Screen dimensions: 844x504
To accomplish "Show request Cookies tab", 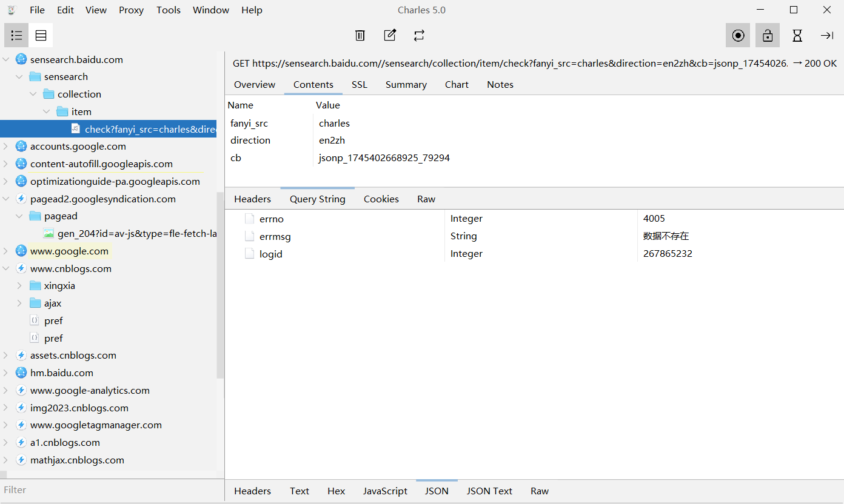I will click(381, 199).
